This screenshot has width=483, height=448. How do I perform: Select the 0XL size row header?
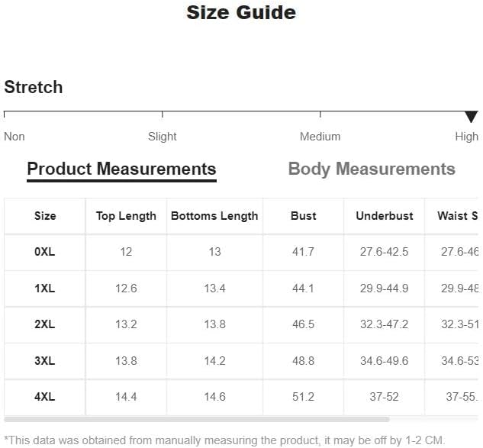pos(45,252)
